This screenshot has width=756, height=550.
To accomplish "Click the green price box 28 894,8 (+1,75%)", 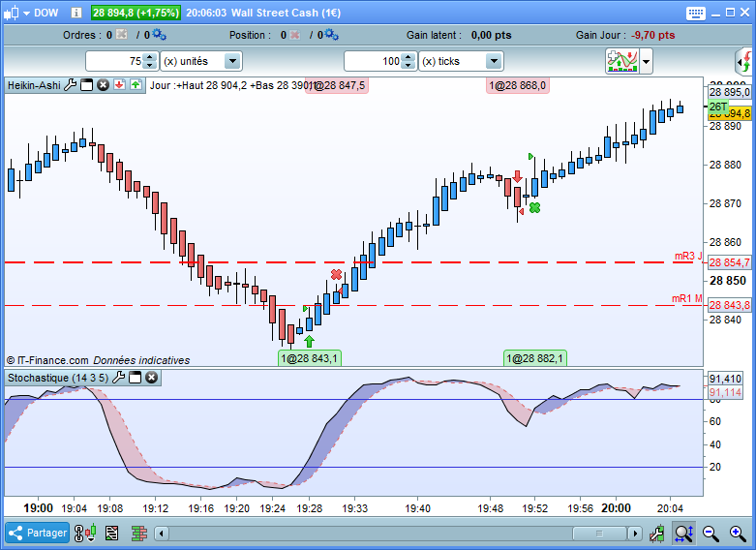I will click(x=136, y=13).
